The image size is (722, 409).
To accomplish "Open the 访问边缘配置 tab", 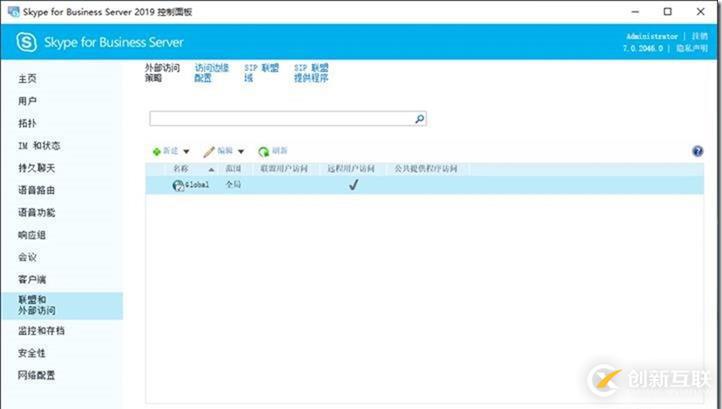I will (211, 73).
